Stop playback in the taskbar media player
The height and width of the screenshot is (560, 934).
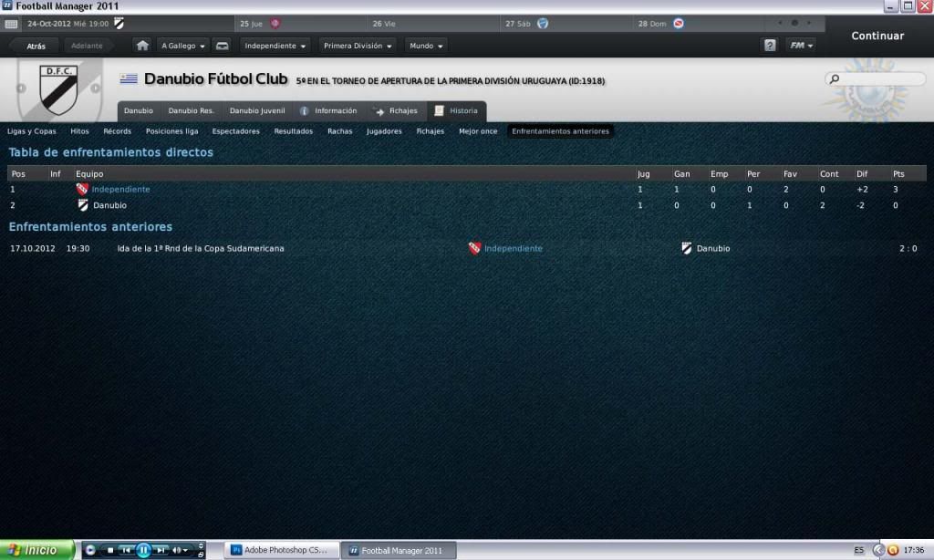click(x=110, y=550)
